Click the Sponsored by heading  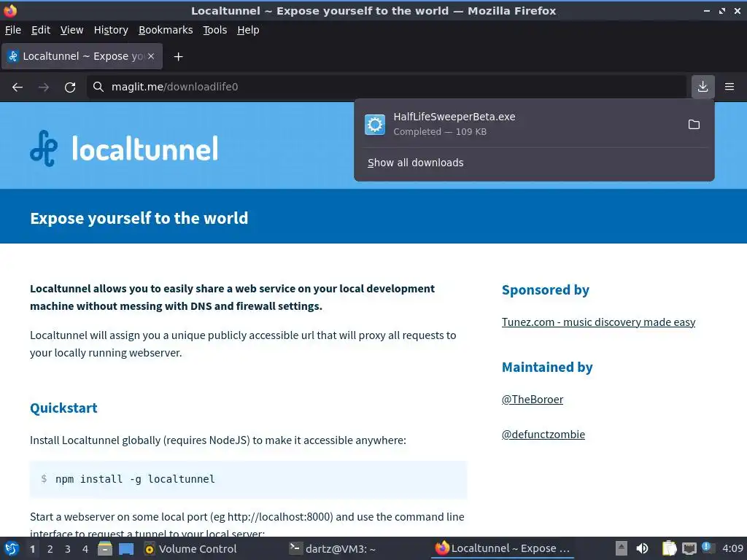pyautogui.click(x=546, y=290)
